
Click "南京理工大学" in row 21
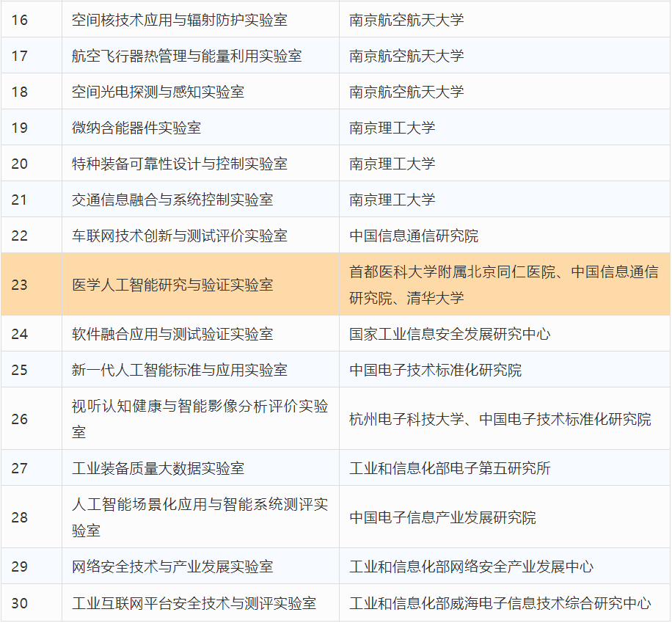coord(392,200)
